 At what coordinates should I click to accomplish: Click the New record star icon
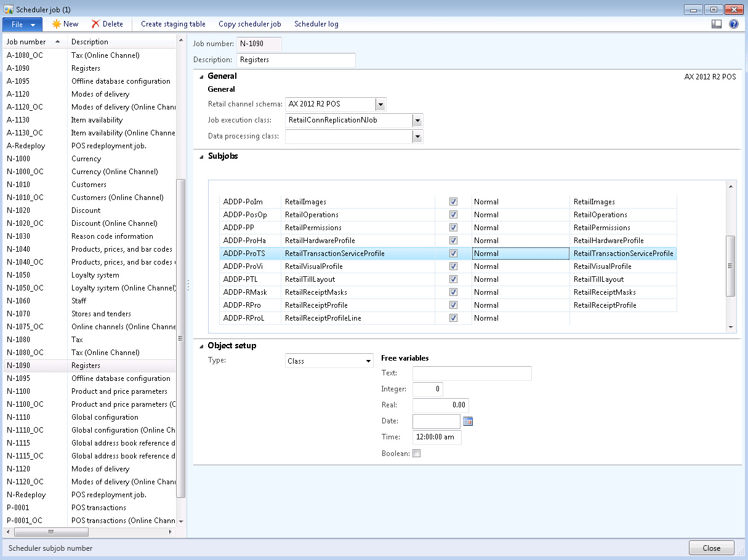pos(57,24)
